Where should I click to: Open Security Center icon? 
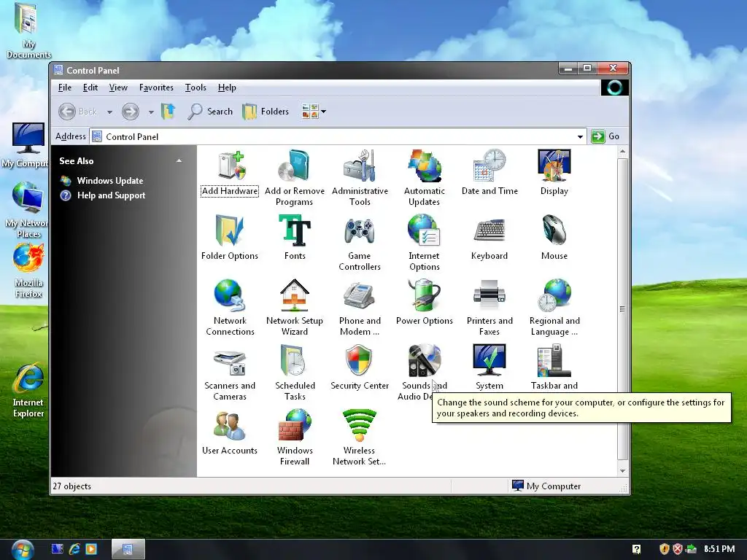tap(360, 367)
